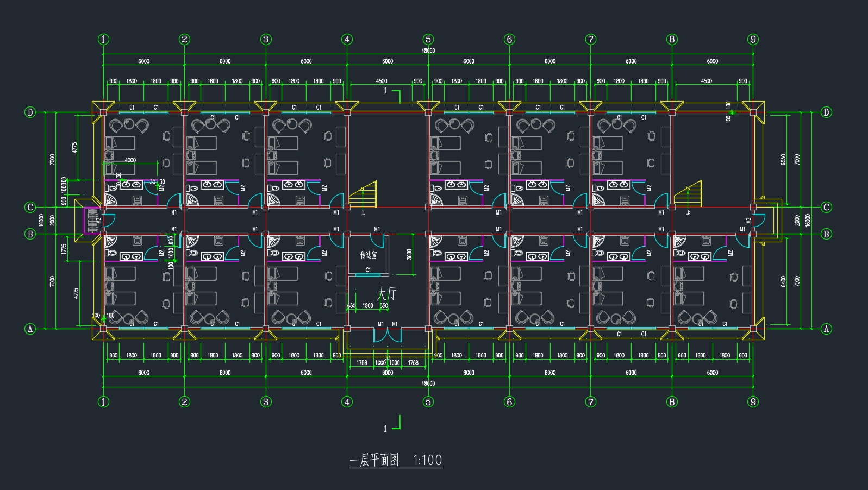The image size is (868, 490).
Task: Click the 650 dimension in the lobby
Action: click(351, 306)
